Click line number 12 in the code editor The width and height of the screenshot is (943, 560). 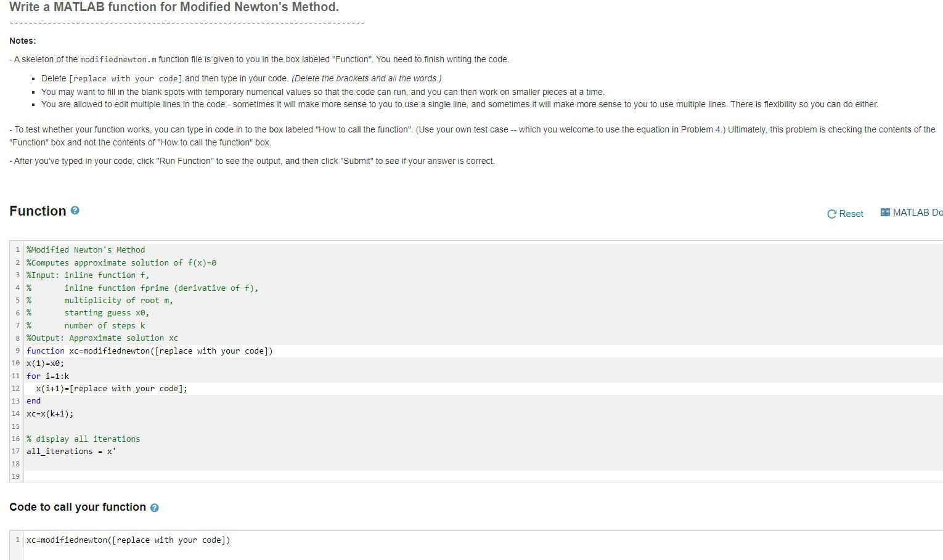click(15, 388)
